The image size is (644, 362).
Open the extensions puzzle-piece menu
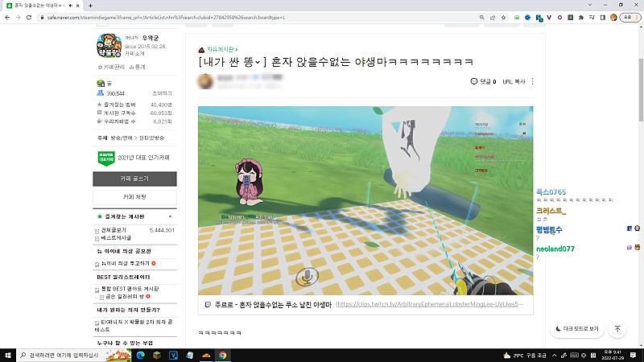(x=580, y=18)
